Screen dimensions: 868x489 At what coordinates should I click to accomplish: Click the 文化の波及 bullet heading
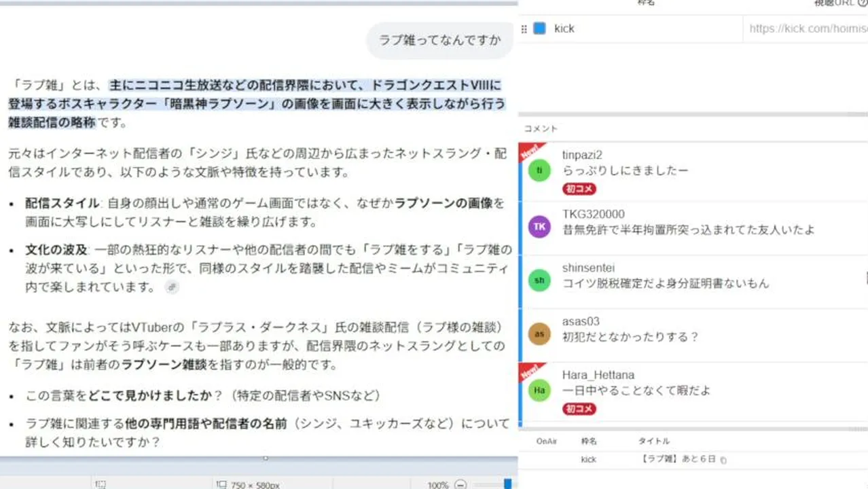pos(57,250)
